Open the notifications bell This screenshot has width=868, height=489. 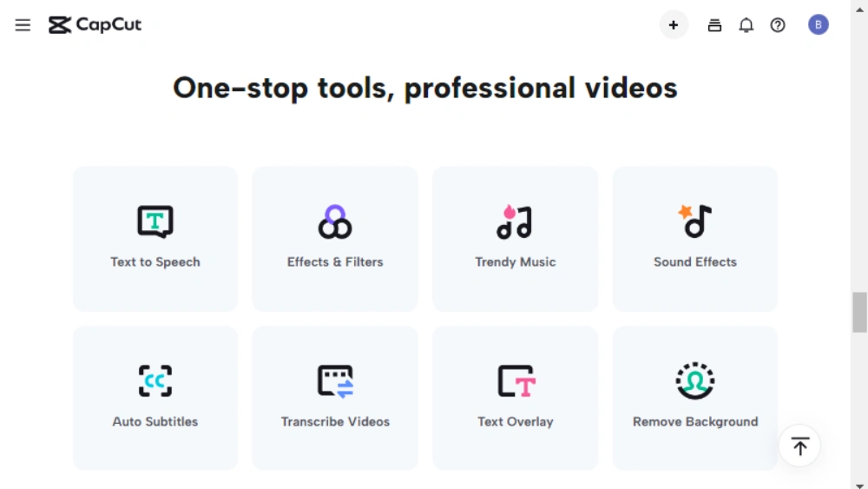[x=746, y=25]
